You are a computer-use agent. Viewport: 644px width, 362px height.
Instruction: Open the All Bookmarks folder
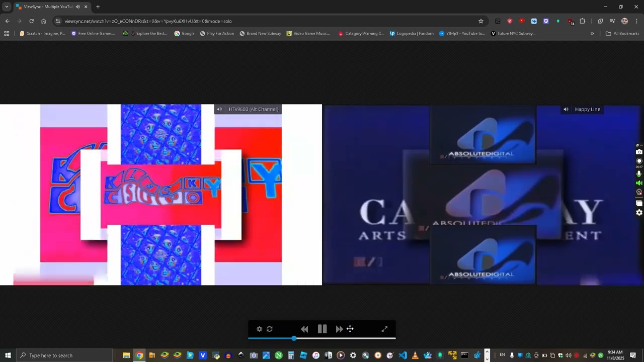(622, 34)
